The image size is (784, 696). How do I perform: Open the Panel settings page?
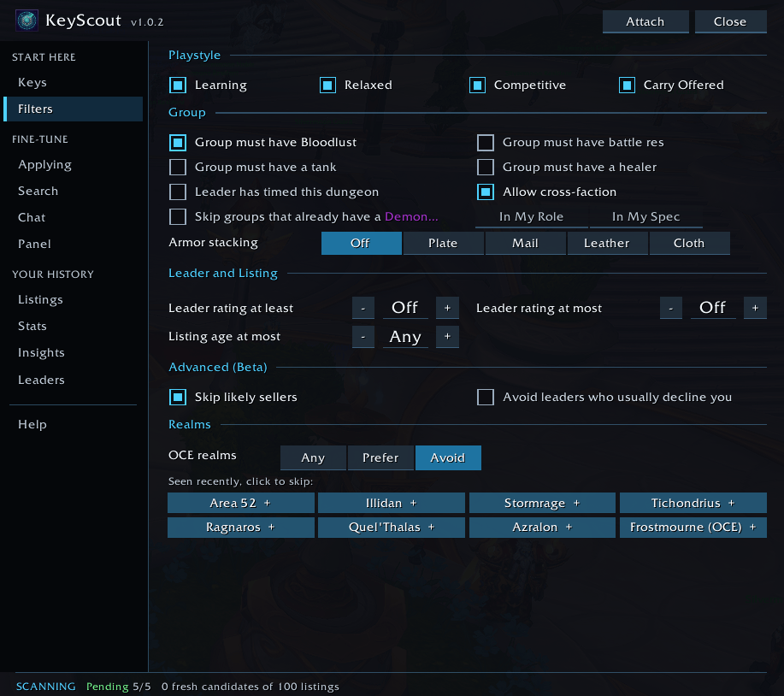pyautogui.click(x=73, y=244)
